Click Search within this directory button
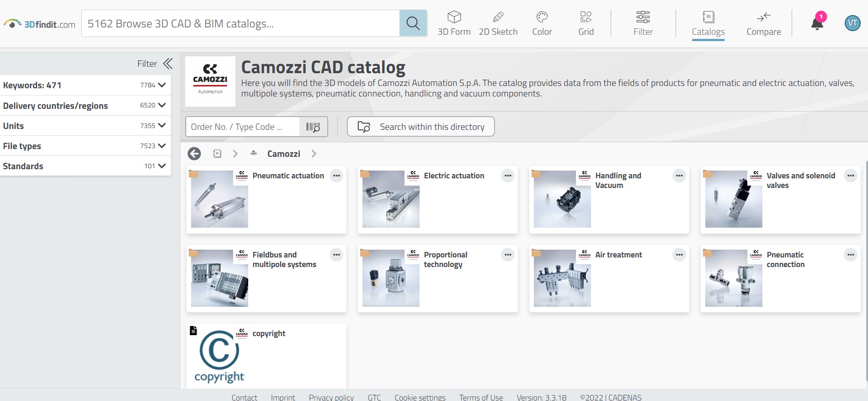This screenshot has width=868, height=401. click(x=421, y=127)
